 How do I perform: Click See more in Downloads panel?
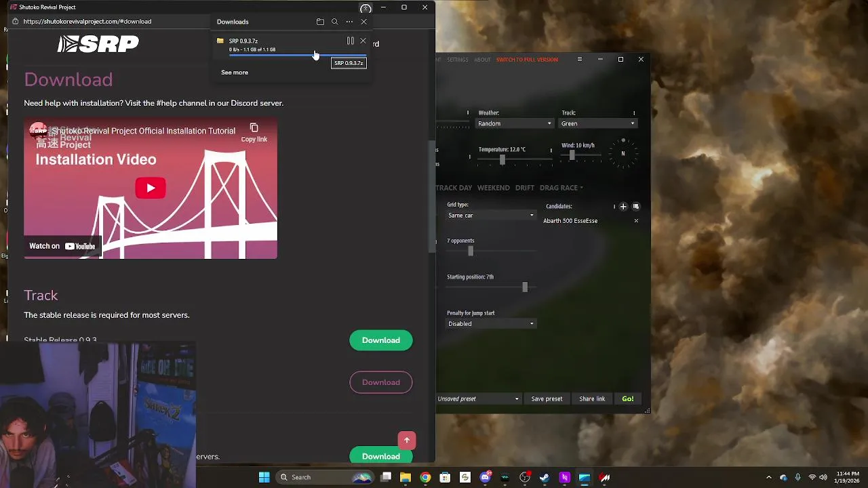(235, 73)
